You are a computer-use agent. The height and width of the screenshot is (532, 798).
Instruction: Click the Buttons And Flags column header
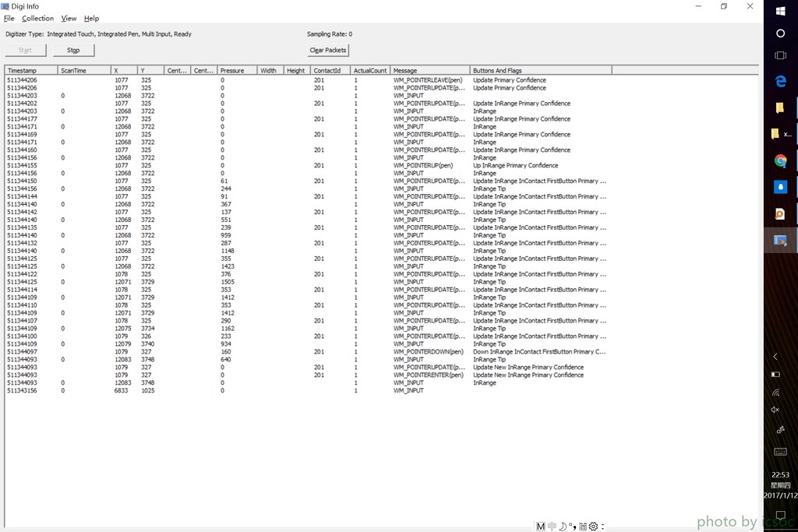[541, 70]
